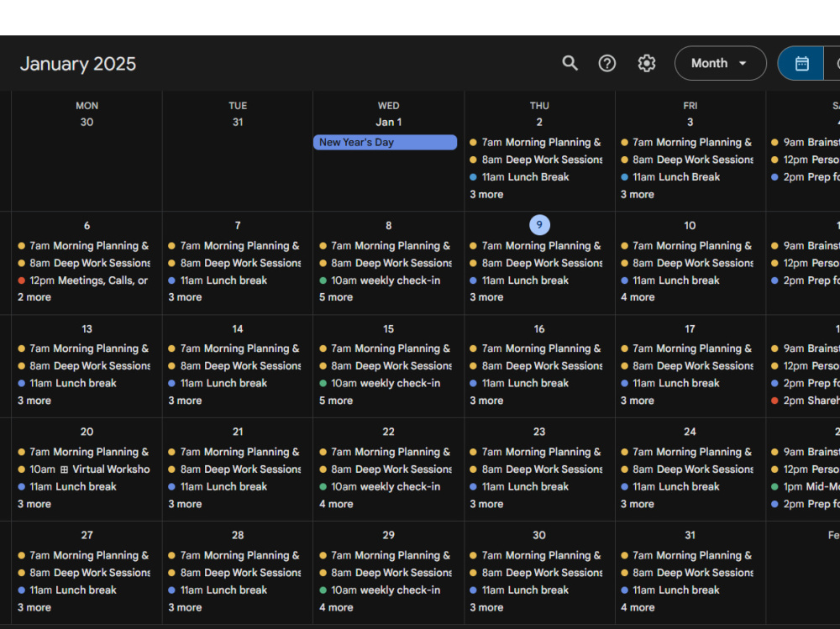Open 11am Lunch break on Jan 23

pyautogui.click(x=535, y=486)
